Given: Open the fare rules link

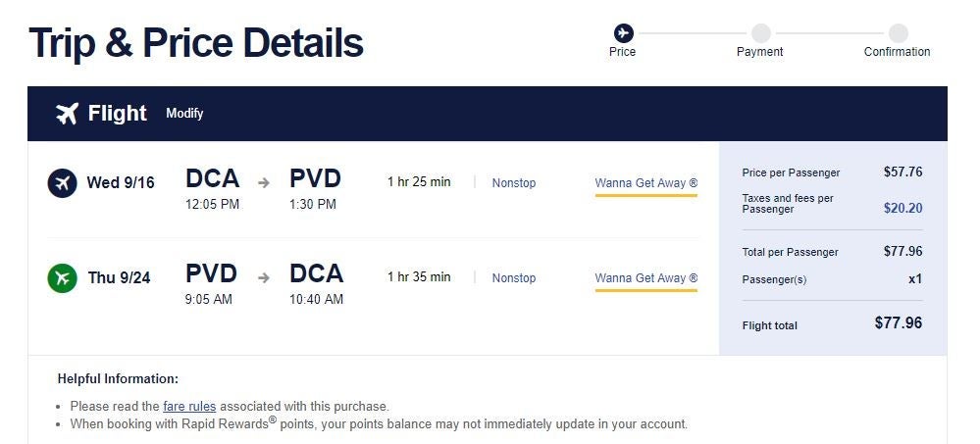Looking at the screenshot, I should (189, 406).
